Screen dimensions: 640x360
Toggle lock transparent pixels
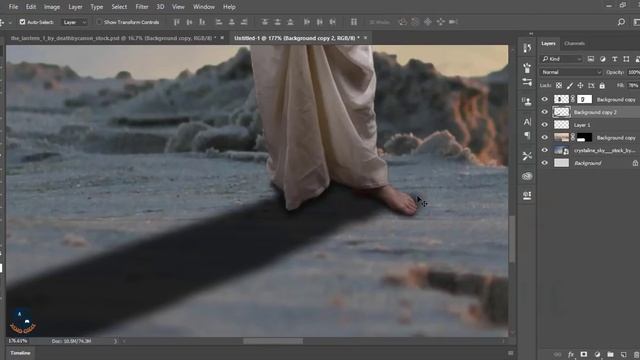click(x=559, y=86)
